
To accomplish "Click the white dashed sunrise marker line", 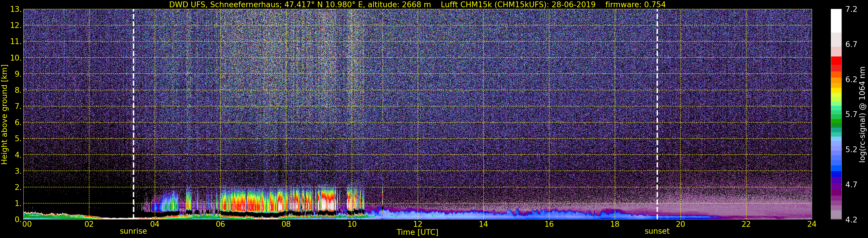I will coord(133,114).
